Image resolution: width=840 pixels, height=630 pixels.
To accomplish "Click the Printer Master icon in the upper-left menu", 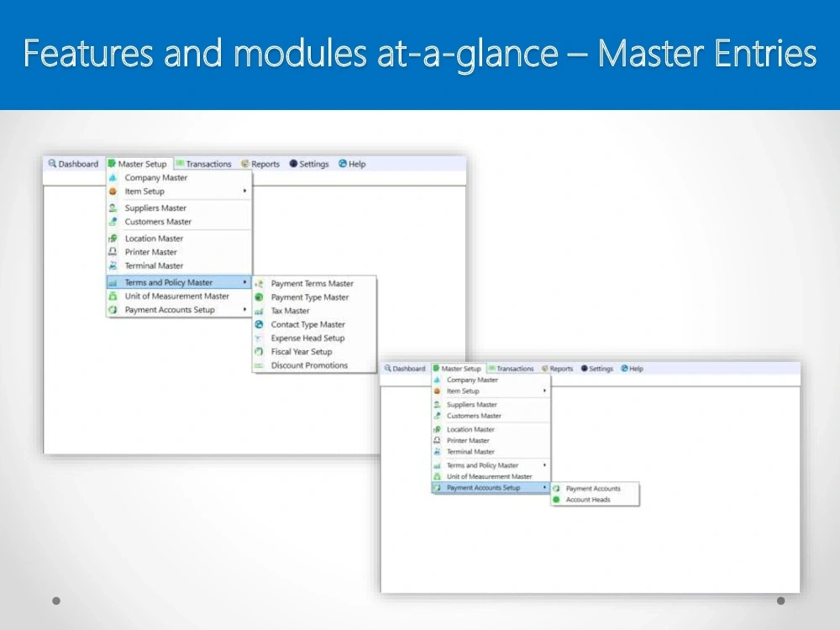I will click(113, 252).
